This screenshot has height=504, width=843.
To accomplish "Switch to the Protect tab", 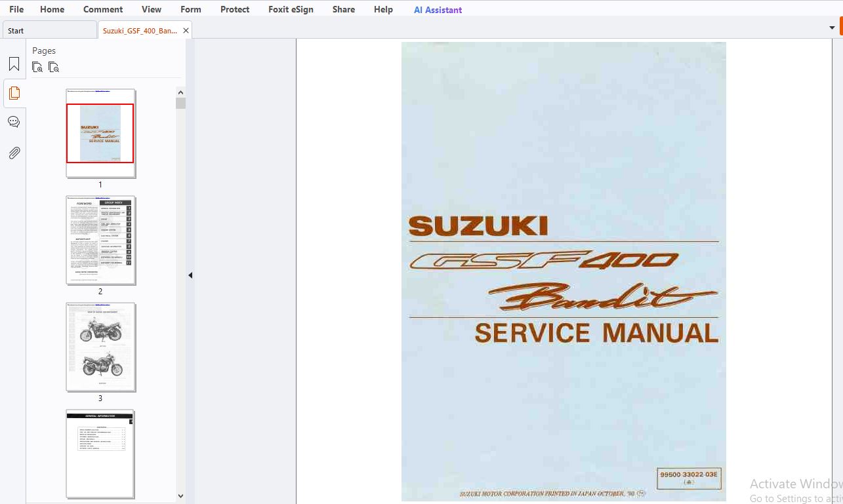I will 235,9.
